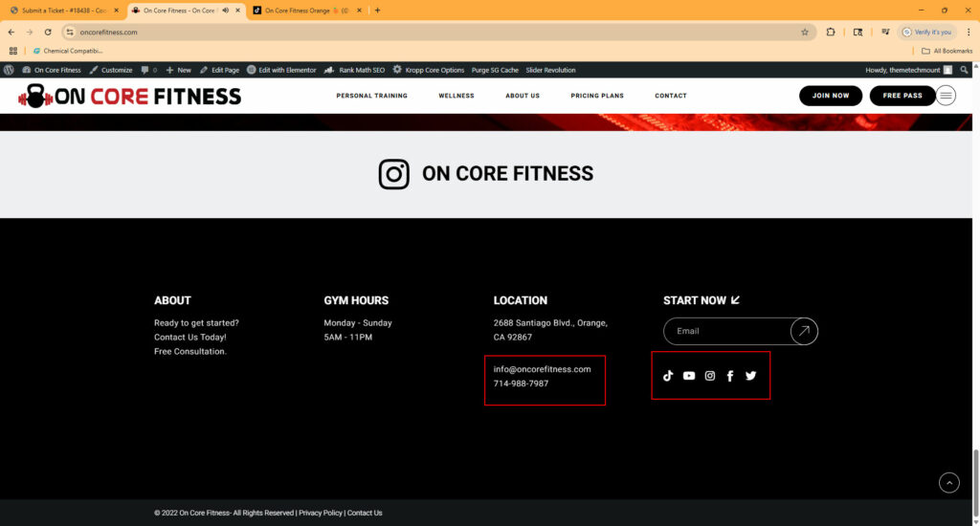Click the Join Now button
This screenshot has width=980, height=526.
[x=831, y=96]
